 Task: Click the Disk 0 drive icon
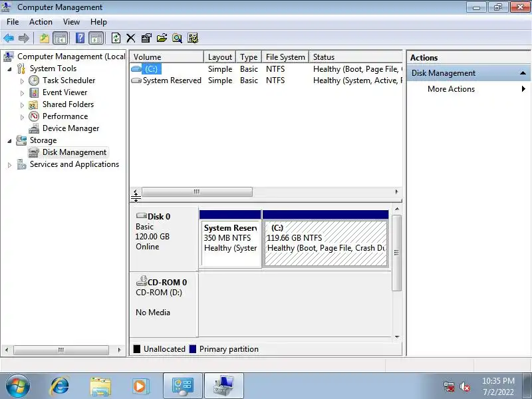tap(141, 215)
